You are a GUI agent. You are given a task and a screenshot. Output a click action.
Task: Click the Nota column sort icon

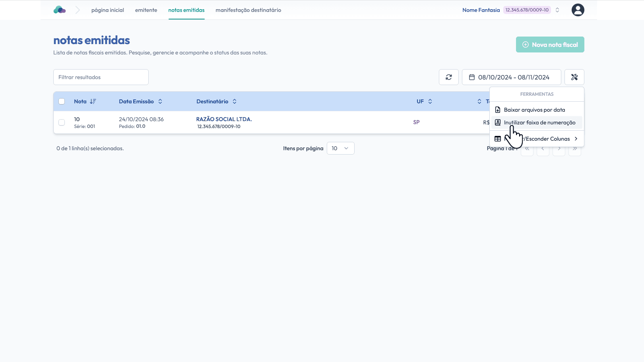click(93, 101)
